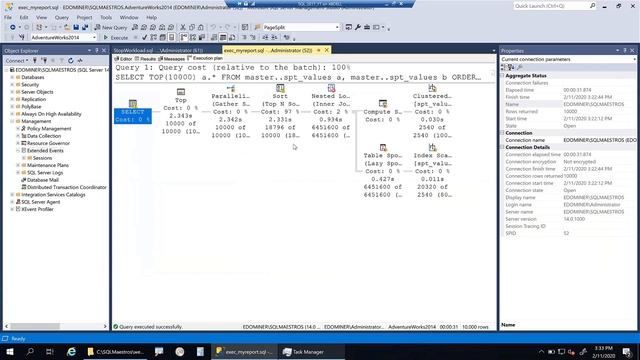Open the Connect dropdown in Object Explorer
The height and width of the screenshot is (360, 640).
click(x=17, y=60)
